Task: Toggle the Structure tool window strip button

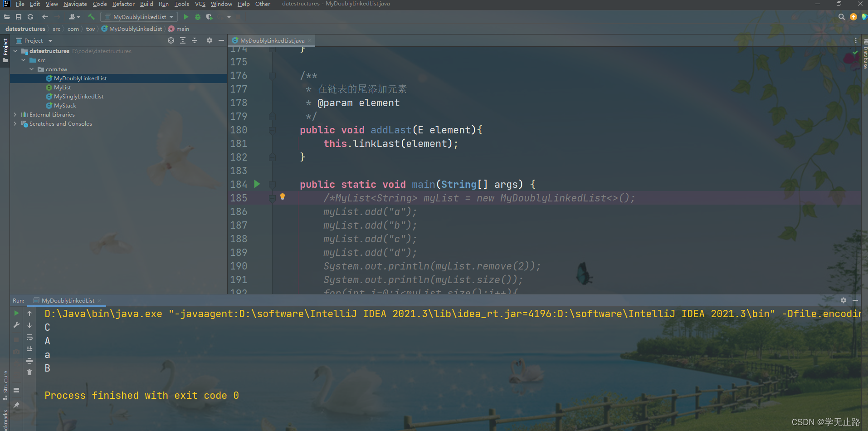Action: [5, 385]
